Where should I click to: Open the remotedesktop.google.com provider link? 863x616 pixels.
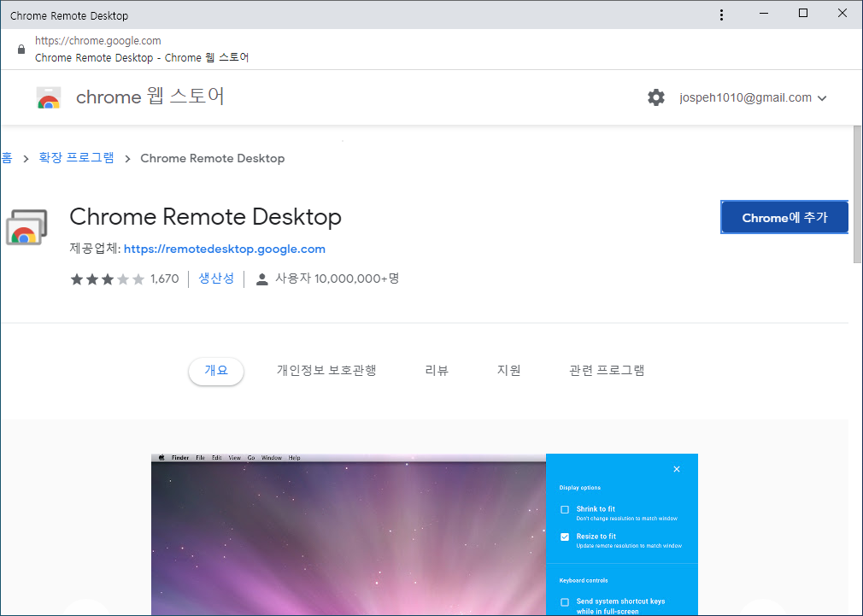pyautogui.click(x=225, y=249)
